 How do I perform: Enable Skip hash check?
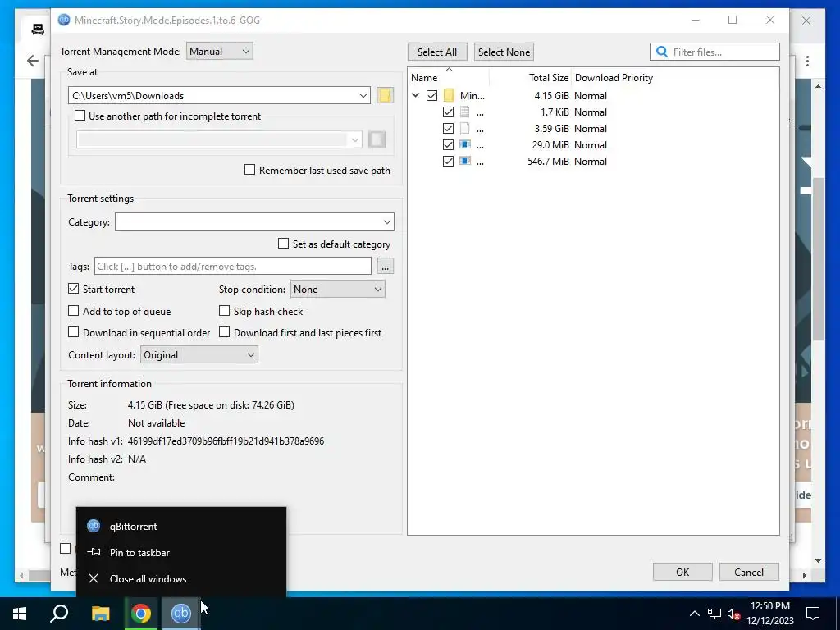pyautogui.click(x=225, y=311)
